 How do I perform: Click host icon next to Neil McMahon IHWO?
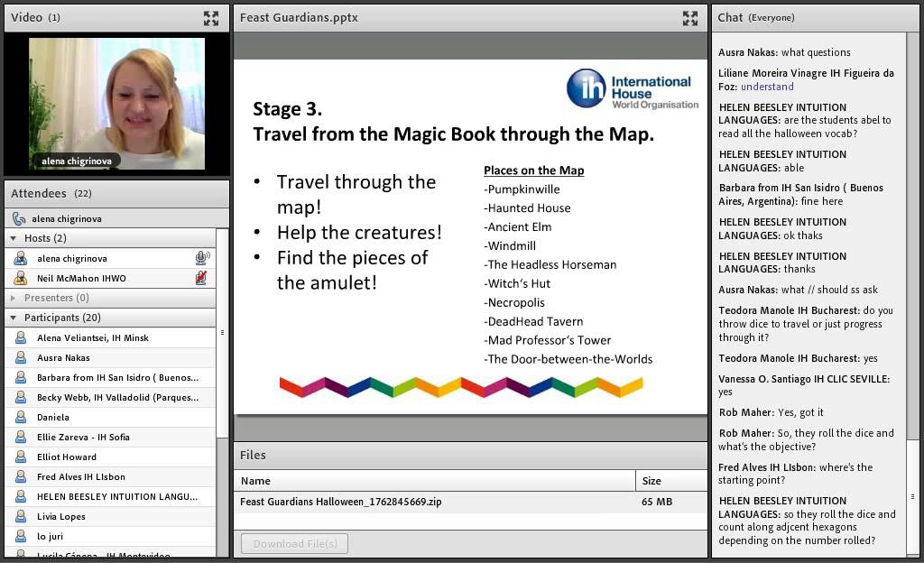pyautogui.click(x=21, y=278)
